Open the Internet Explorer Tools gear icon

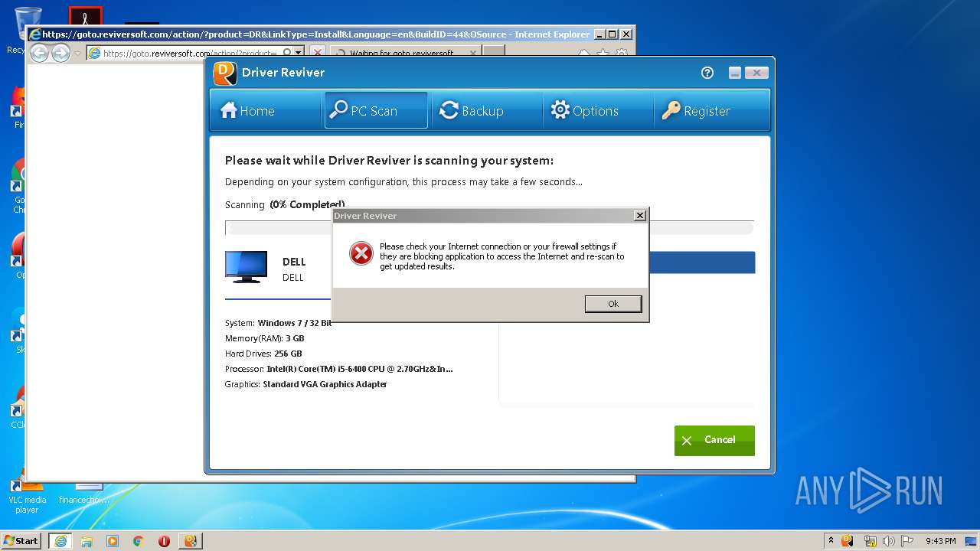point(622,53)
